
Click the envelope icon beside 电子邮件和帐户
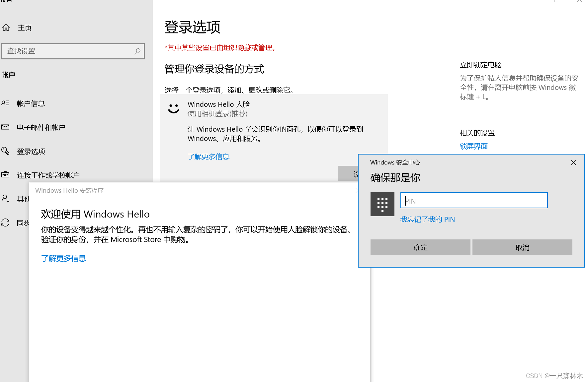(x=5, y=127)
